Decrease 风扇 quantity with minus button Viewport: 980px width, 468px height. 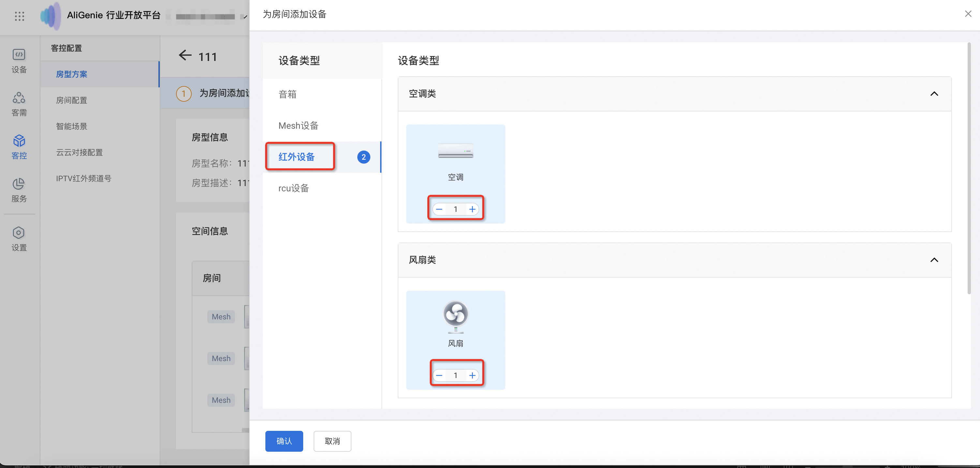coord(439,376)
